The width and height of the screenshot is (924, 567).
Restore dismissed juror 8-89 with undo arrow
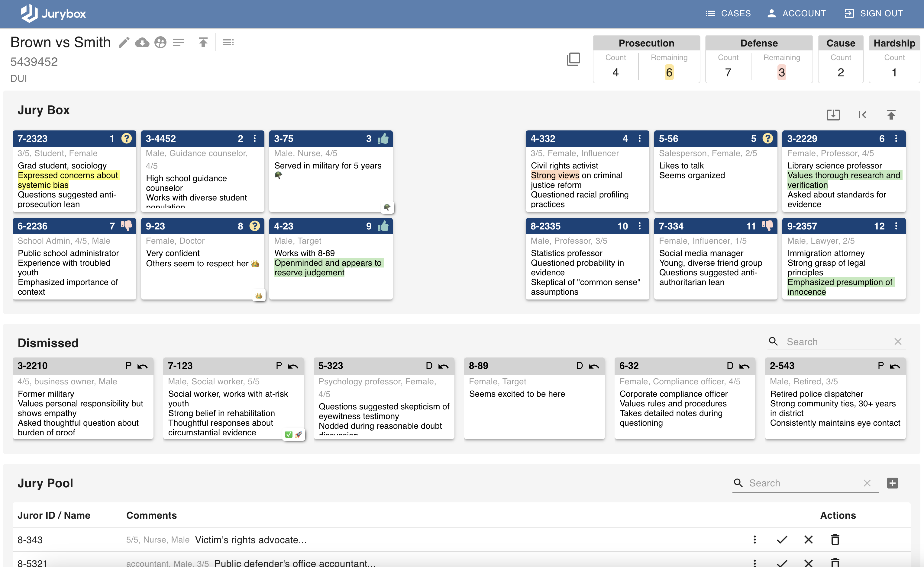(x=594, y=366)
